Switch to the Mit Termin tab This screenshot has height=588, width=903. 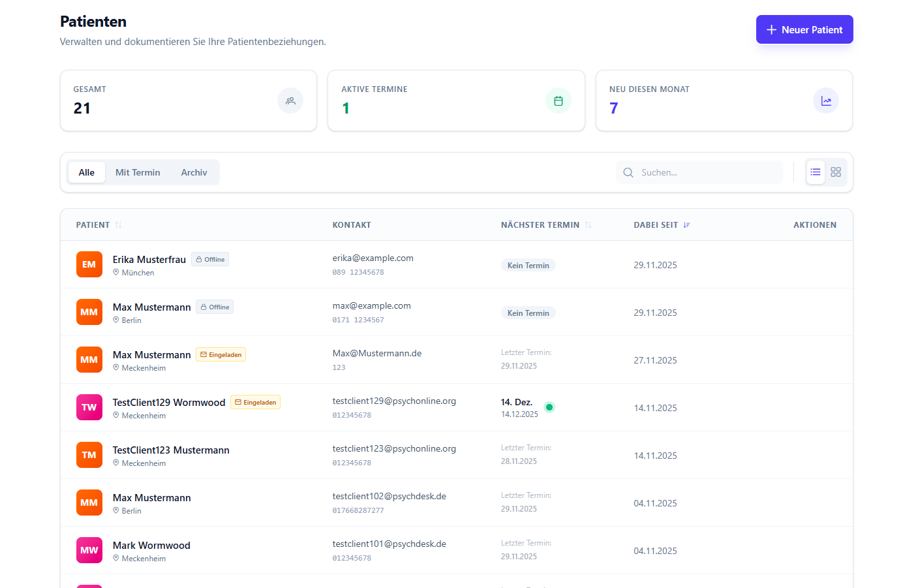coord(138,172)
